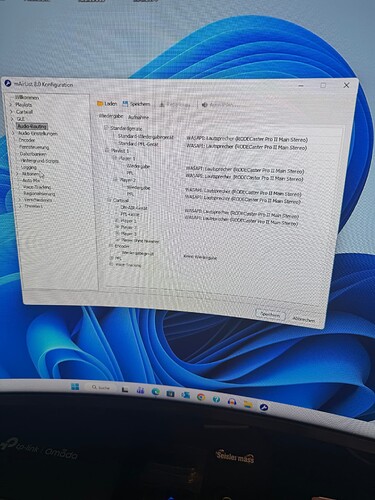The width and height of the screenshot is (375, 500).
Task: Switch to the Aufnahme tab
Action: tap(138, 117)
